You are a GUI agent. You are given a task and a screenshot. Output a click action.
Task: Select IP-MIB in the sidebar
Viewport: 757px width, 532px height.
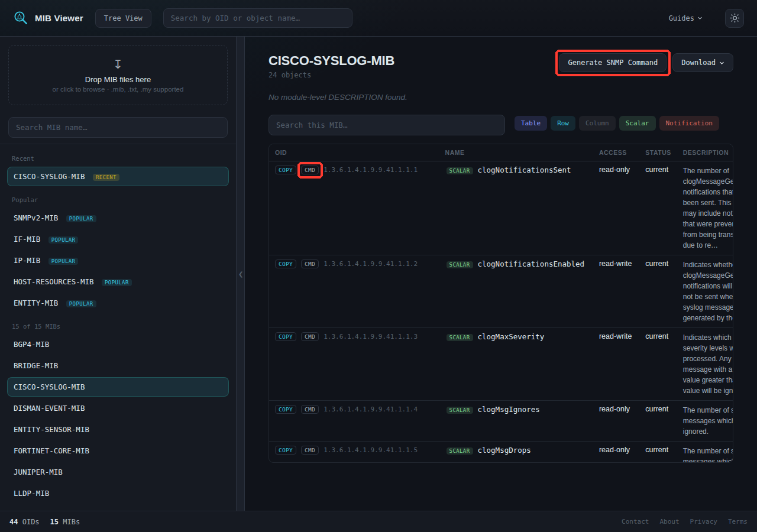click(118, 261)
